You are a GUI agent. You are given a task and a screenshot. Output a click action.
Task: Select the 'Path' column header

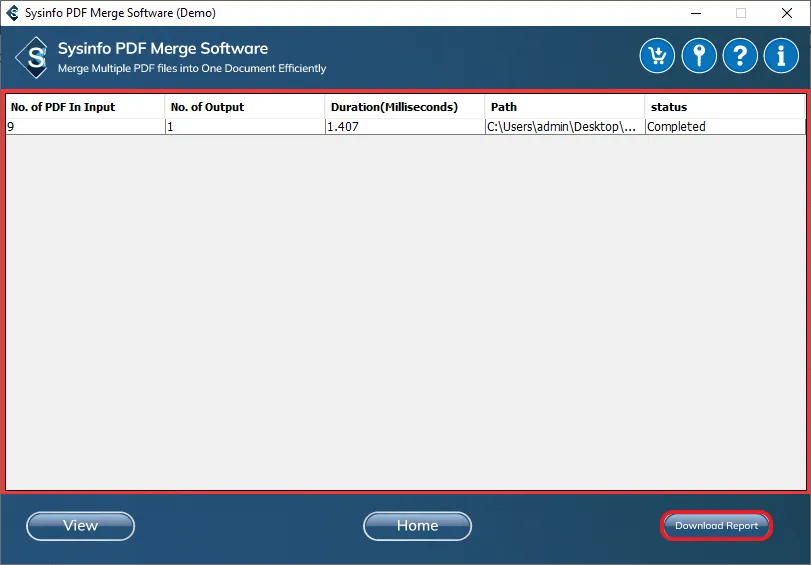click(x=565, y=107)
